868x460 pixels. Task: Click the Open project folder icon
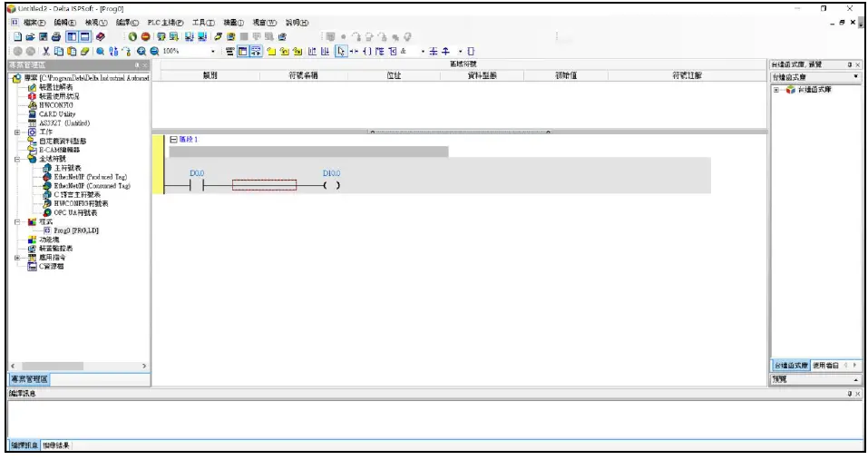[31, 36]
